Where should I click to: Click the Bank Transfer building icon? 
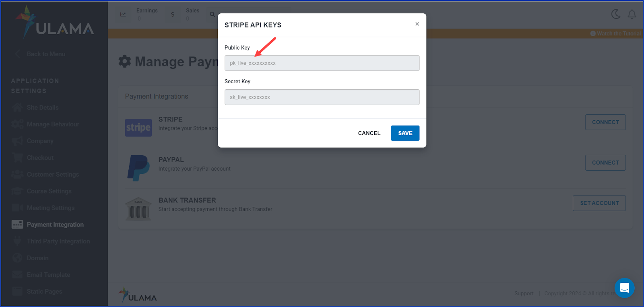138,209
